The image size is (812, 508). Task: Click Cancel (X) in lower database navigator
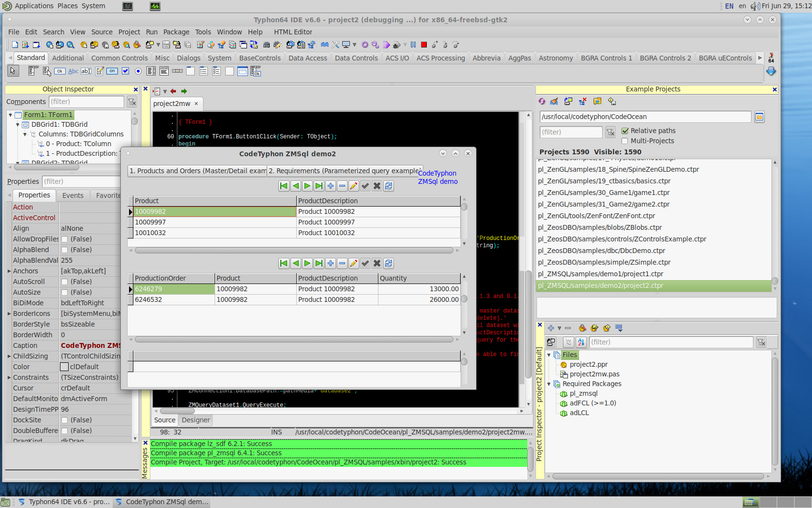pos(377,263)
